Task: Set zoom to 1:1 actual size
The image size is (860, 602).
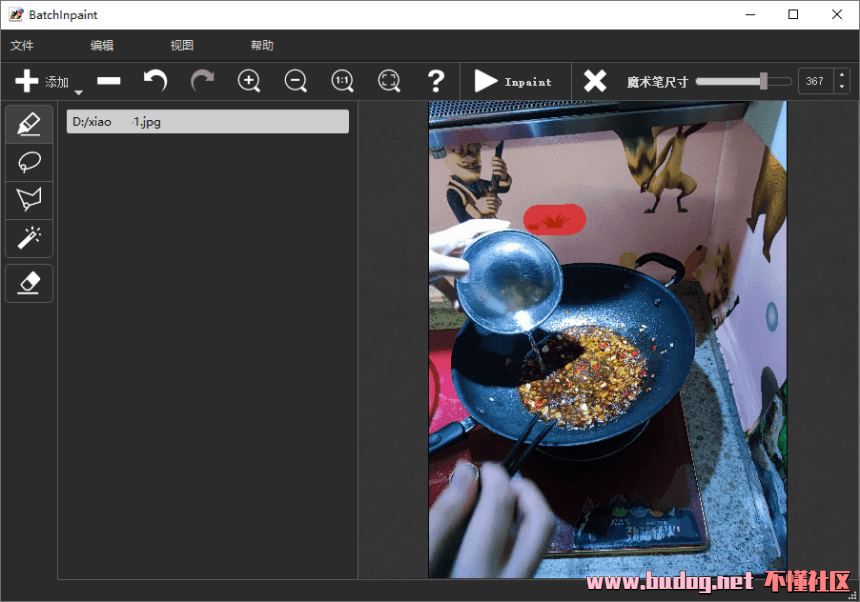Action: tap(342, 81)
